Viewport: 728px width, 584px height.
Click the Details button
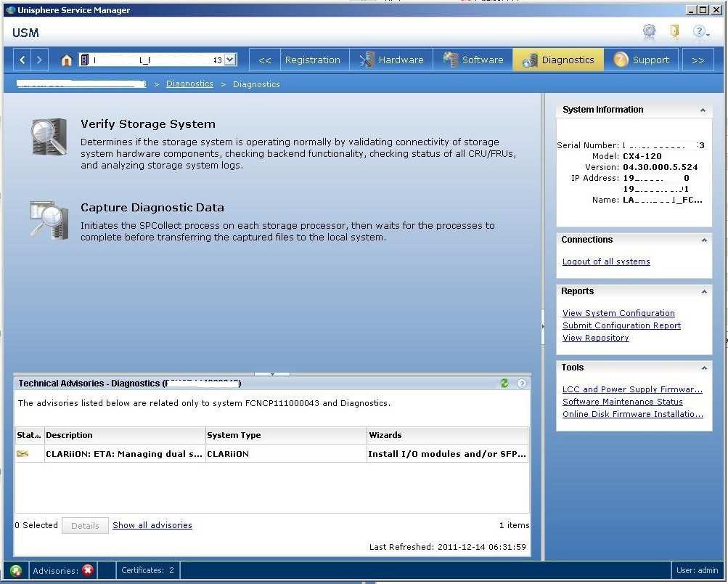(x=85, y=525)
